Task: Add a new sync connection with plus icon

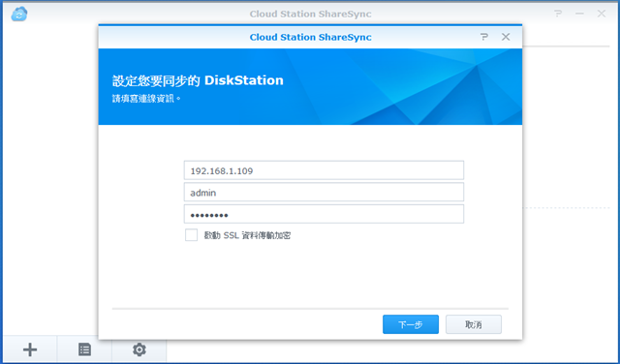Action: pyautogui.click(x=30, y=349)
